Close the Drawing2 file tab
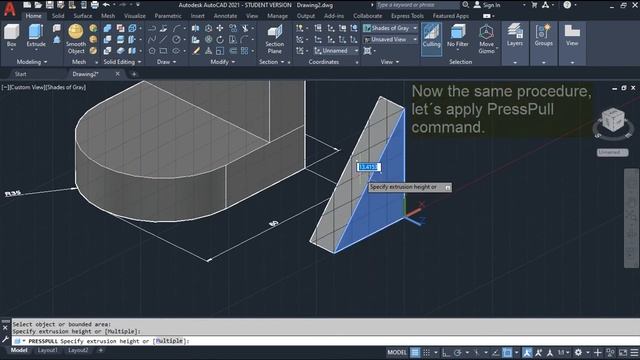640x360 pixels. (x=118, y=74)
